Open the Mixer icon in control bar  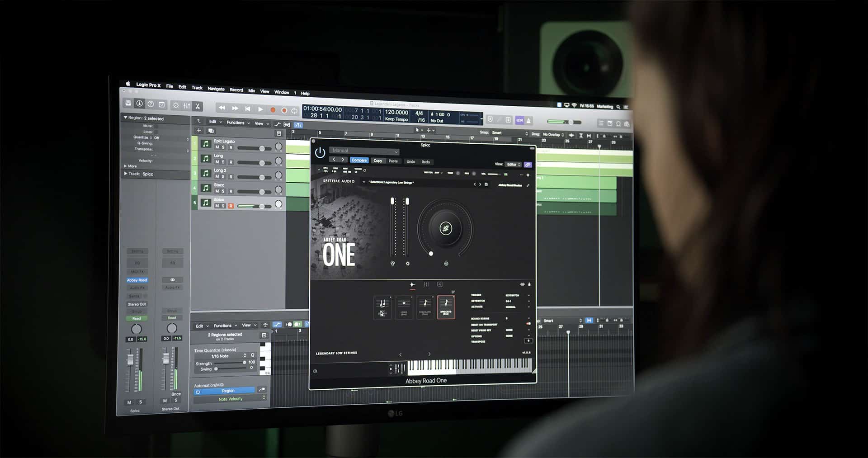point(187,106)
